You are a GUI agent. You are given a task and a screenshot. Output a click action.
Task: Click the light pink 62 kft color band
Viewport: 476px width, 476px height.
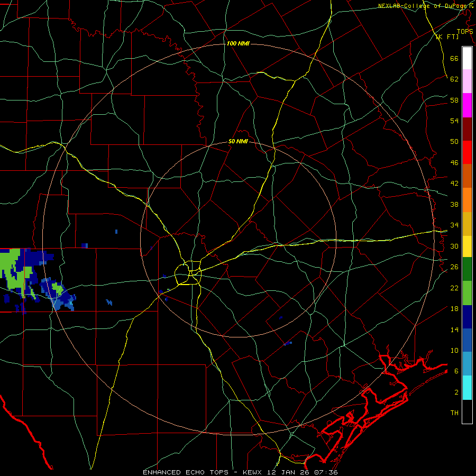pos(467,81)
